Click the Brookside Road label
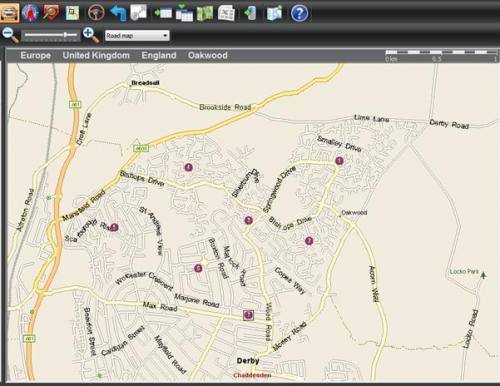Image resolution: width=500 pixels, height=386 pixels. click(225, 107)
